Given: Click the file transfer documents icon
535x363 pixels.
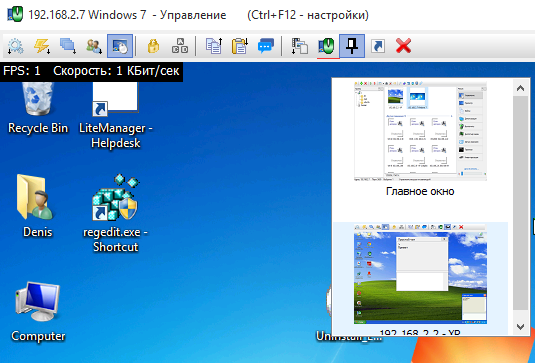Looking at the screenshot, I should point(300,46).
